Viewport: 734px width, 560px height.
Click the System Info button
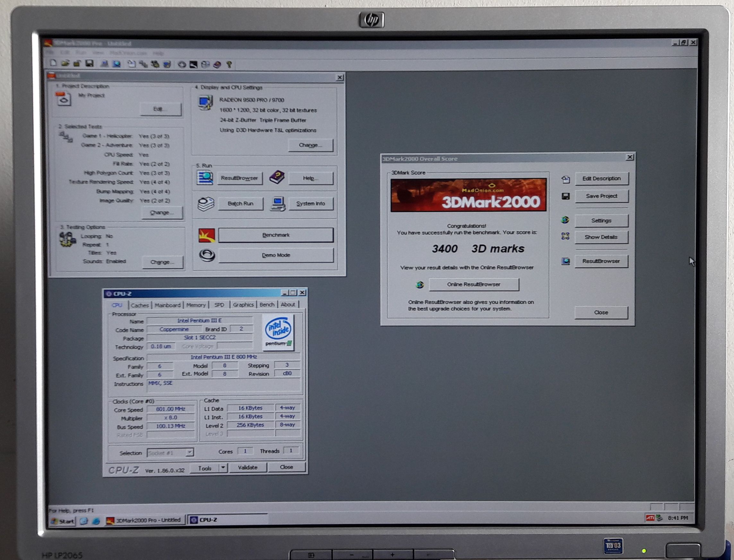pos(310,204)
